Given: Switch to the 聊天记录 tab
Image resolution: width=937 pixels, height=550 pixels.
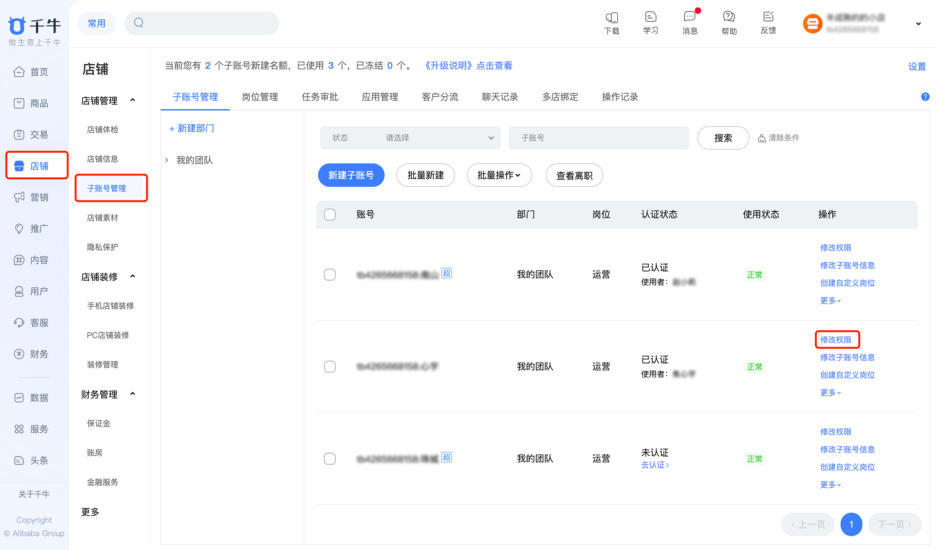Looking at the screenshot, I should 499,97.
